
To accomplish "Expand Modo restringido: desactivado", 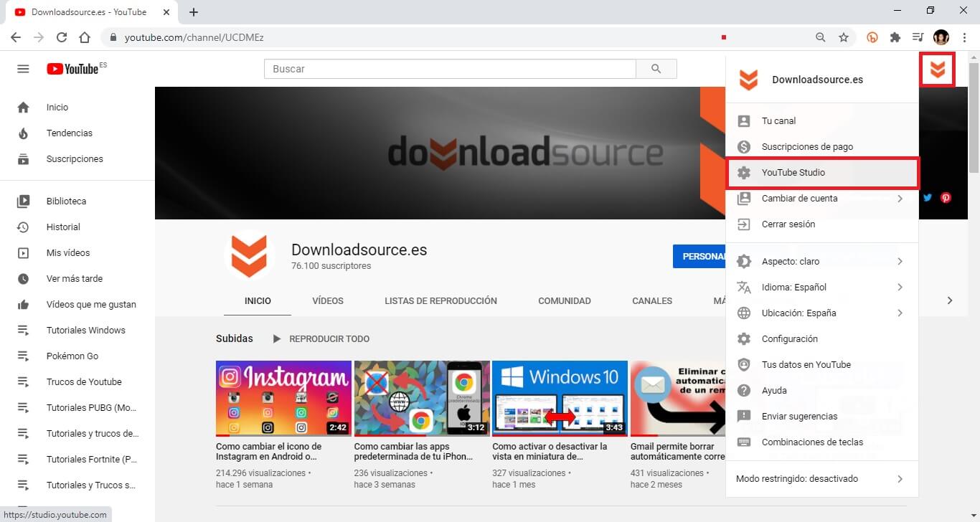I will (822, 479).
